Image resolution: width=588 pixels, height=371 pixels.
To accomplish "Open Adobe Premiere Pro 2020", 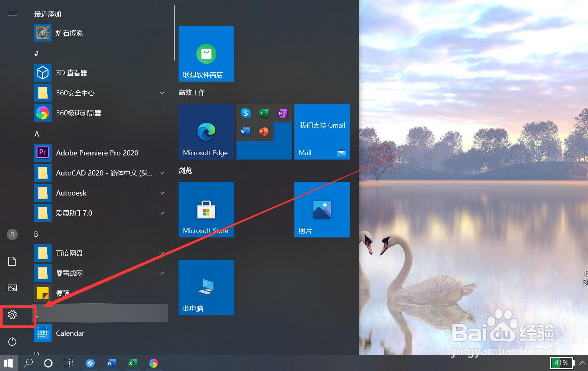I will tap(100, 153).
